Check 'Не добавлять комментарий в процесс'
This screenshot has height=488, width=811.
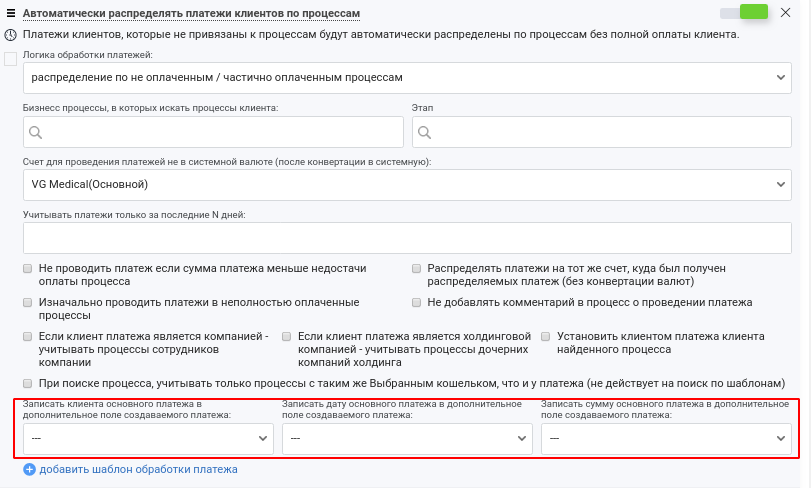coord(416,302)
